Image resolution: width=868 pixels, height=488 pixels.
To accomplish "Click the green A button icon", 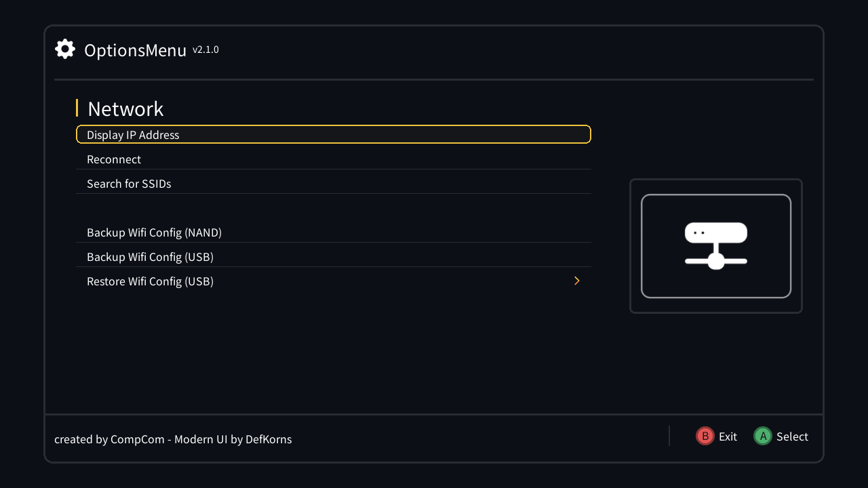I will (x=763, y=436).
